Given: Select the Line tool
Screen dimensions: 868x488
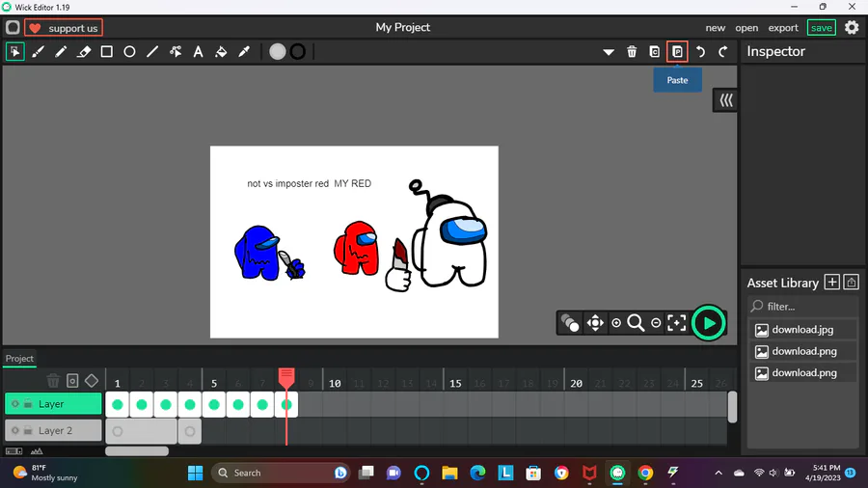Looking at the screenshot, I should pyautogui.click(x=152, y=51).
